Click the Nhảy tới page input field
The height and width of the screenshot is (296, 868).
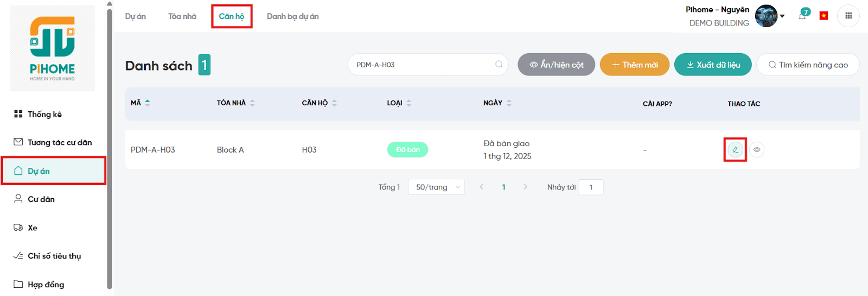pyautogui.click(x=591, y=187)
